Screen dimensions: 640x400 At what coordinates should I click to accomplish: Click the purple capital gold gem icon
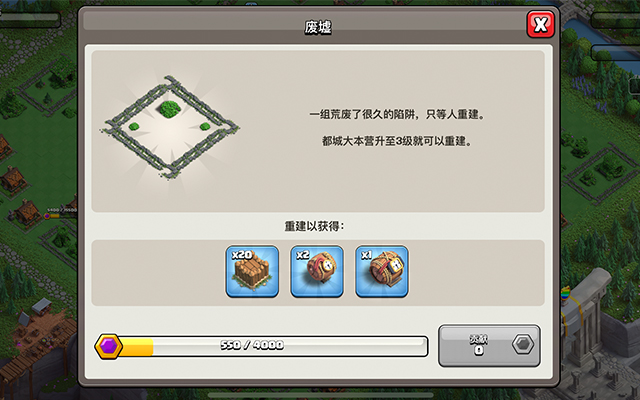point(109,346)
